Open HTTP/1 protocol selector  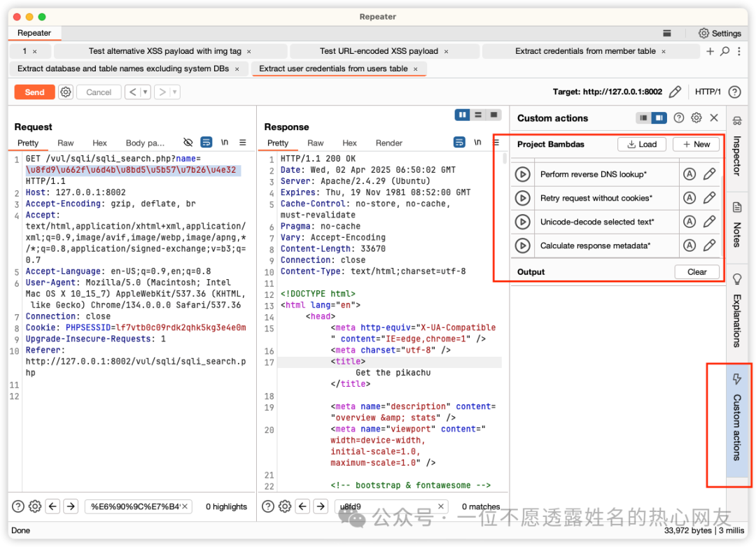tap(708, 92)
